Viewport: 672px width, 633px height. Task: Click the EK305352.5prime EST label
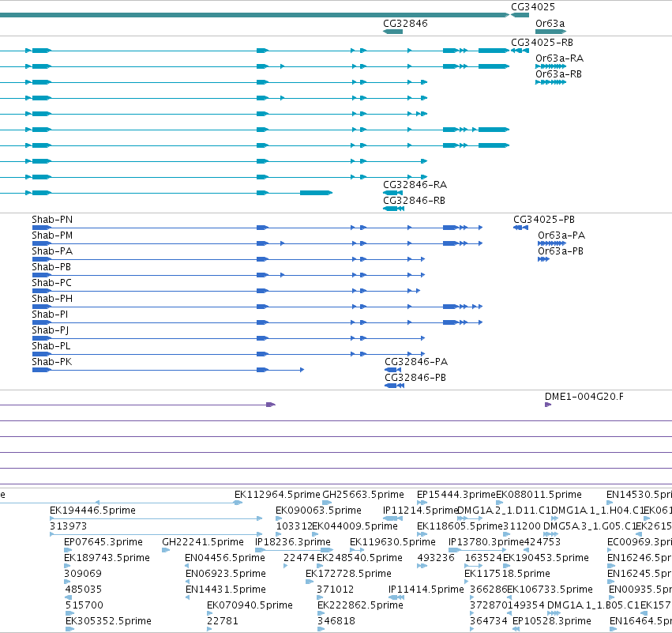pyautogui.click(x=108, y=621)
